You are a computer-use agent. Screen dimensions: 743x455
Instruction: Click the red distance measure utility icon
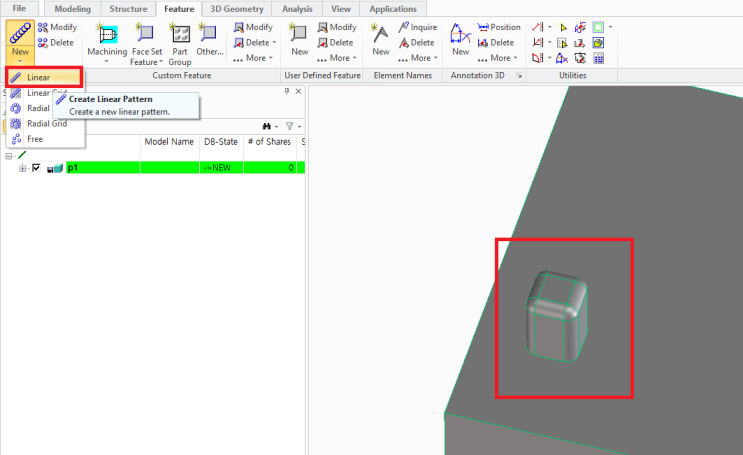point(537,27)
